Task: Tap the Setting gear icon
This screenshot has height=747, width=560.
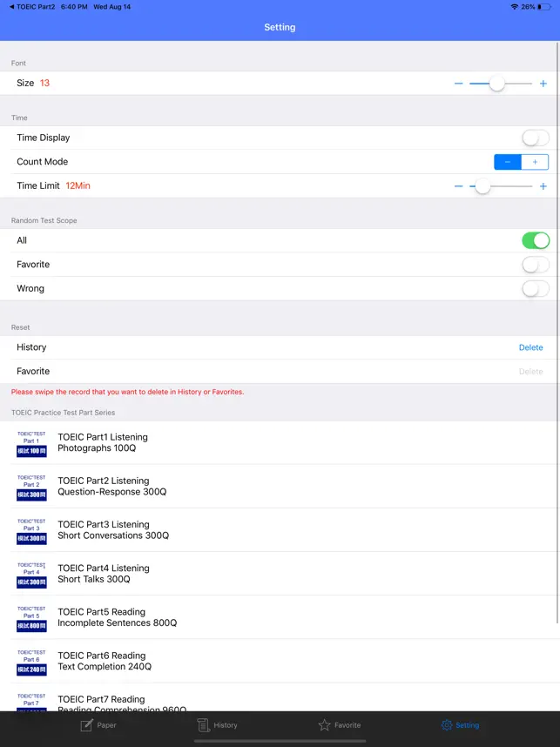Action: click(x=447, y=725)
